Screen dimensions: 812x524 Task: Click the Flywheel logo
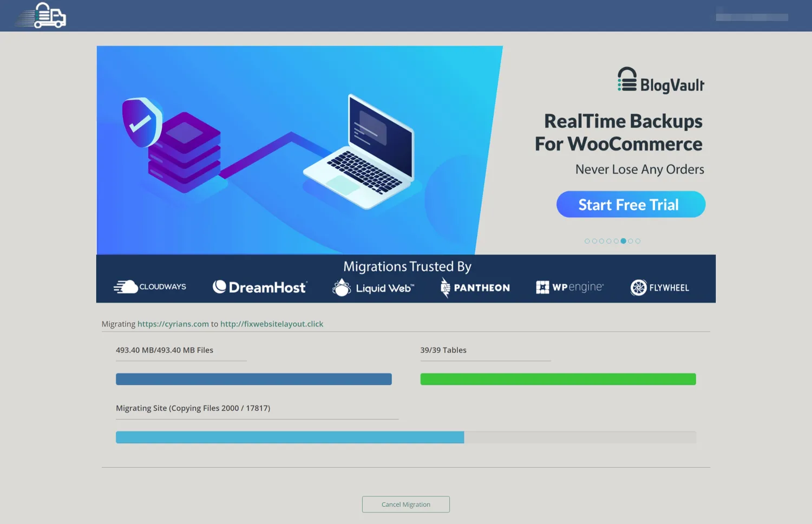[659, 287]
